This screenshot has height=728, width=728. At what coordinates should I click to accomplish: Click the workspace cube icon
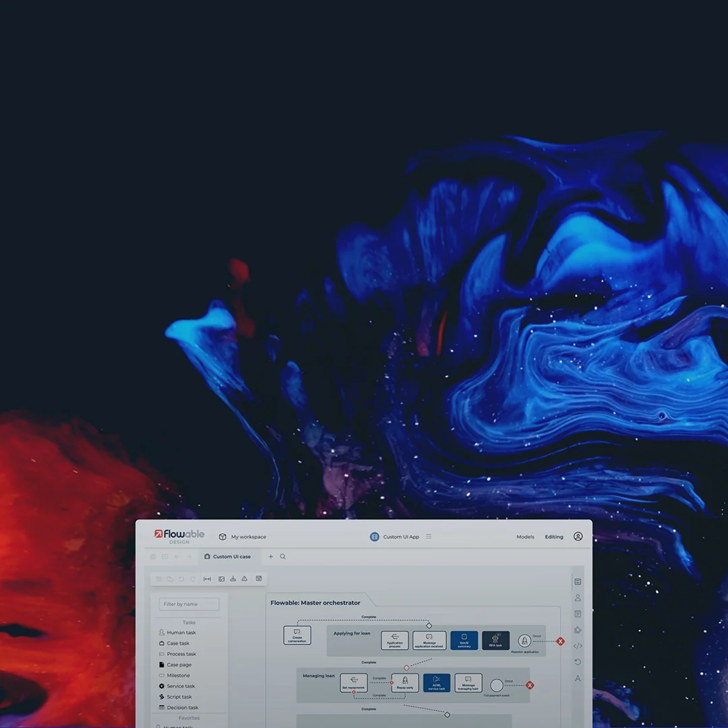click(x=222, y=537)
